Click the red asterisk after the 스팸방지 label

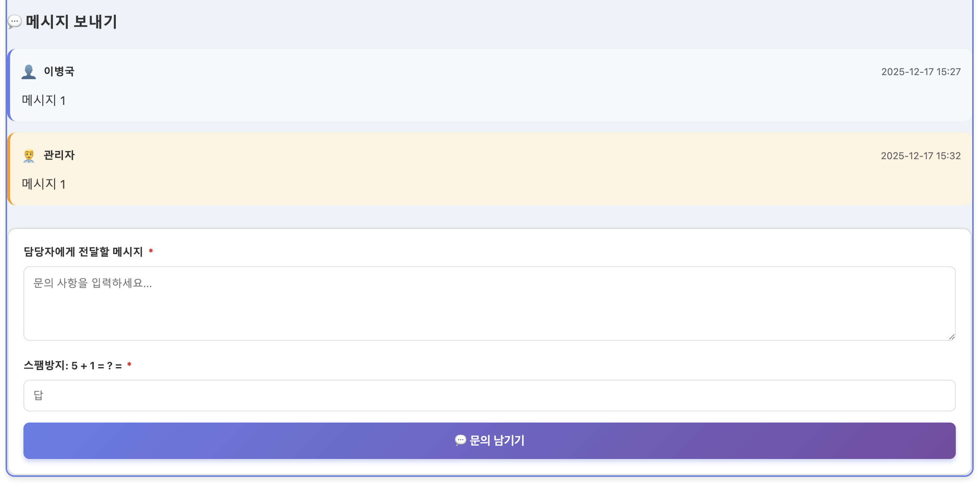point(129,365)
